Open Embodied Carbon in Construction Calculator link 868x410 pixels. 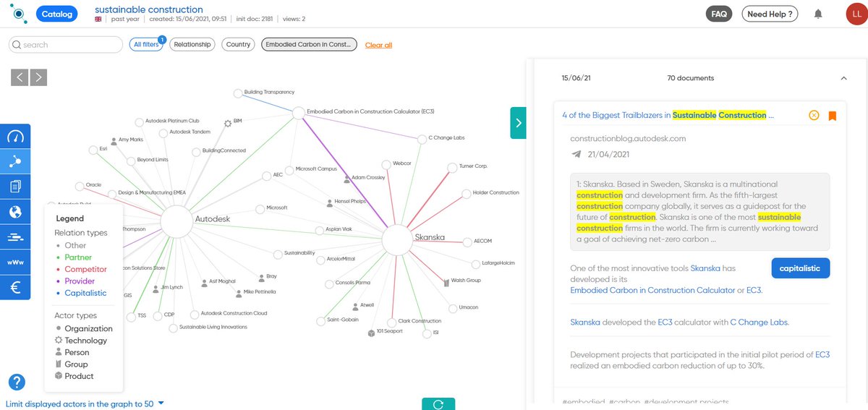pos(652,290)
